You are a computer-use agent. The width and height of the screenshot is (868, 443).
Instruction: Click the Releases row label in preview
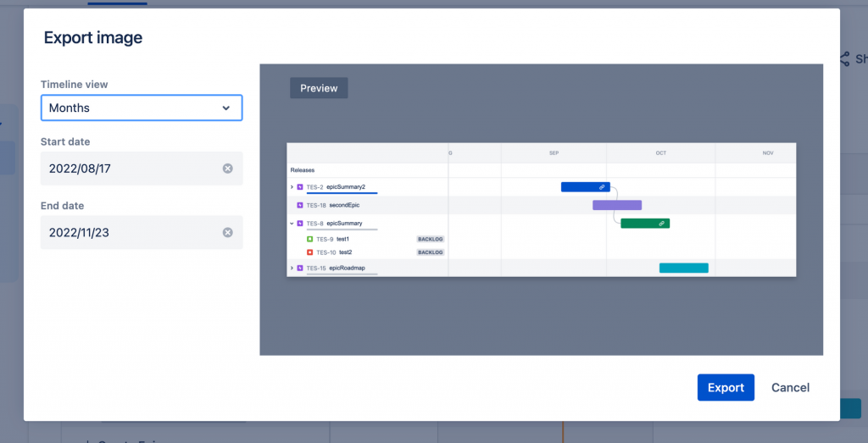(x=303, y=170)
